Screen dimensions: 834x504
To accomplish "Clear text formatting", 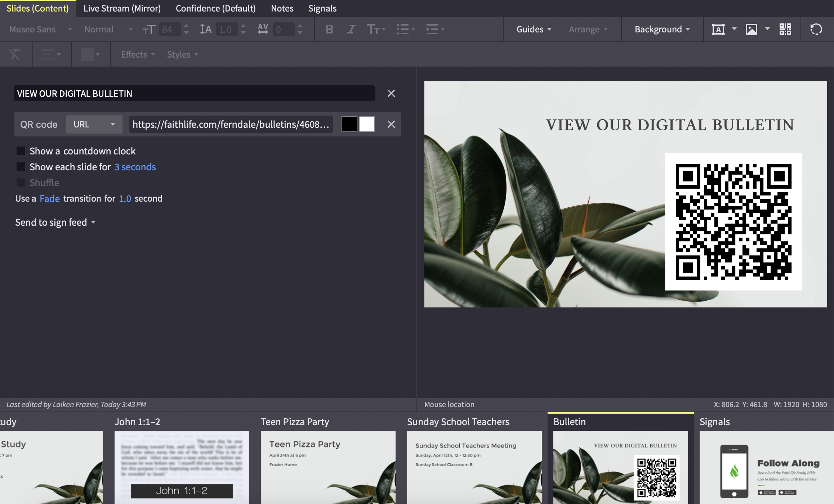I will [x=14, y=54].
